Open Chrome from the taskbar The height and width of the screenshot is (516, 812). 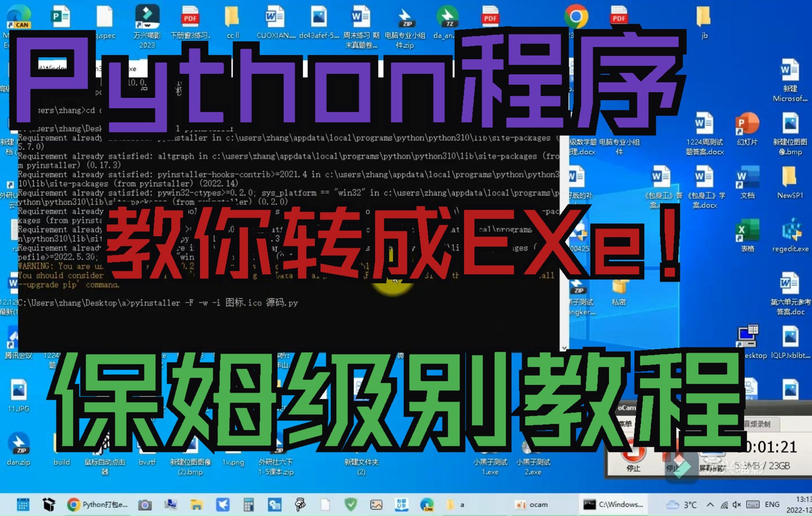click(x=73, y=504)
